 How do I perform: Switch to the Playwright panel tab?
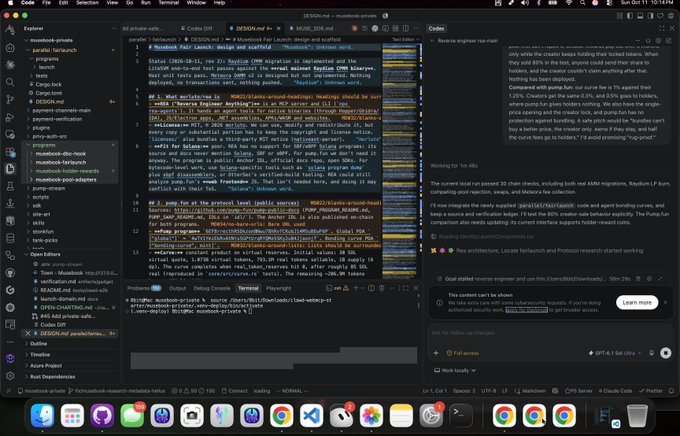coord(278,288)
